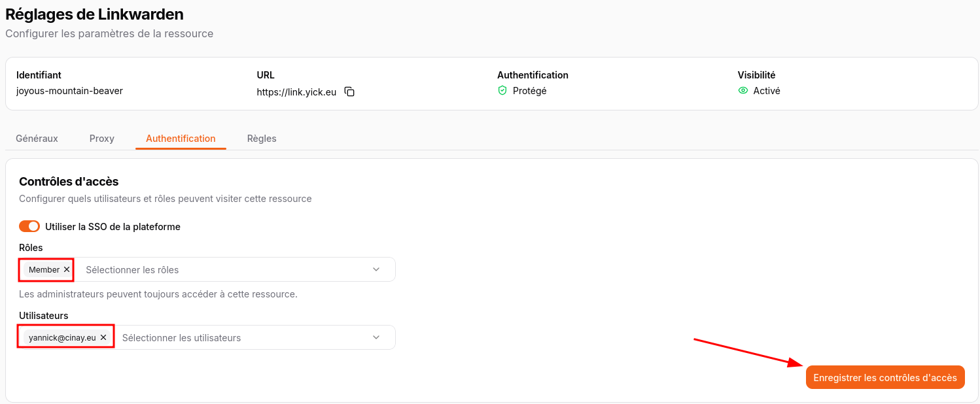The image size is (980, 404).
Task: Click the Member role chip label
Action: tap(44, 269)
